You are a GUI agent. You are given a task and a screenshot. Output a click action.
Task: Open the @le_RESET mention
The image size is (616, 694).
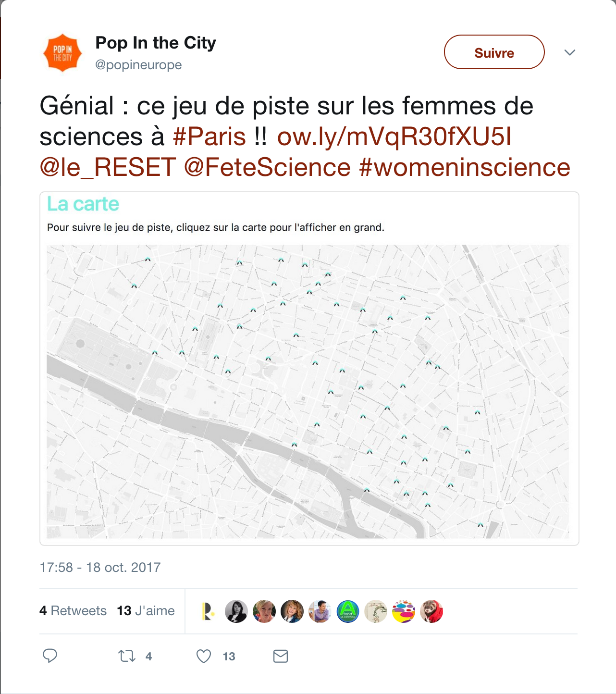click(x=108, y=167)
